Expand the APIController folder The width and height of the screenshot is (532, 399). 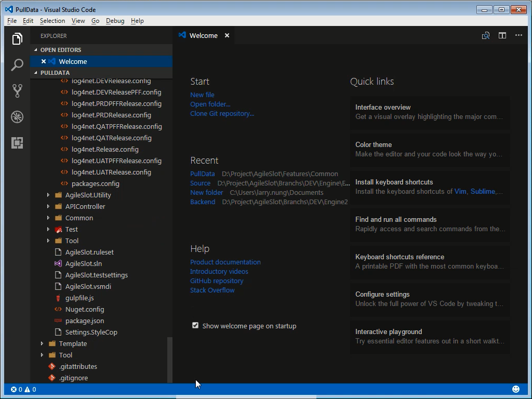[x=48, y=206]
